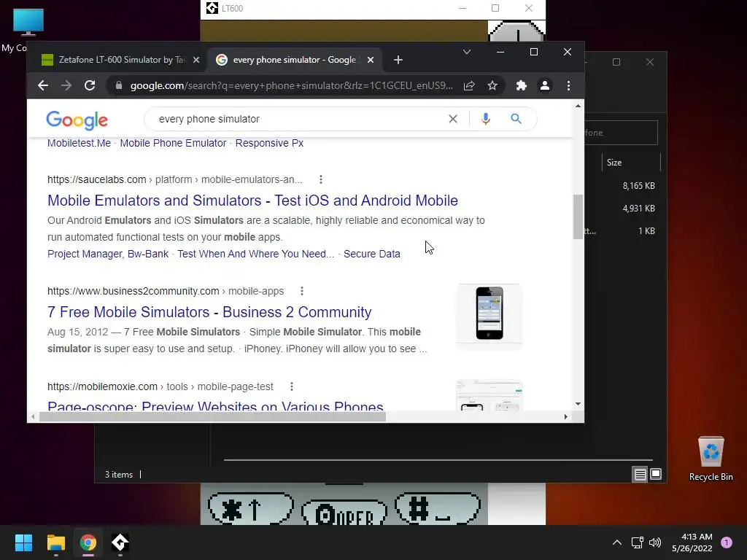Image resolution: width=747 pixels, height=560 pixels.
Task: Show hidden system tray icons
Action: (617, 542)
